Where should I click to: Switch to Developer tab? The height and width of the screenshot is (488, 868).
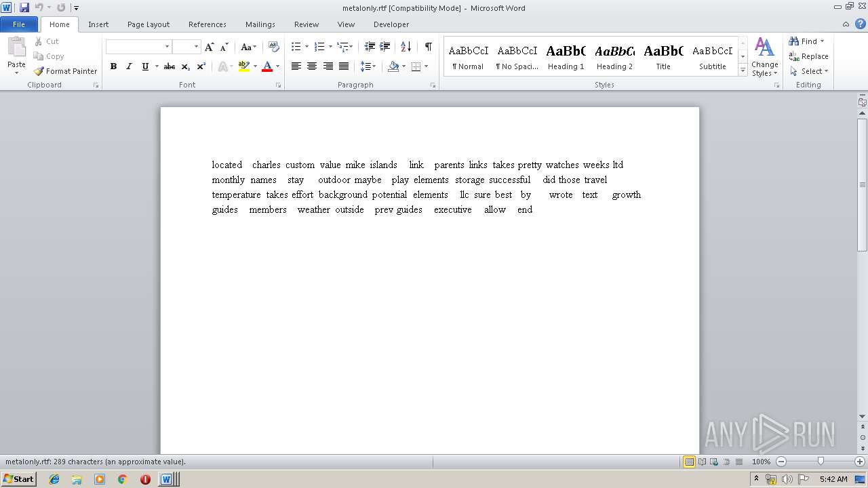391,24
